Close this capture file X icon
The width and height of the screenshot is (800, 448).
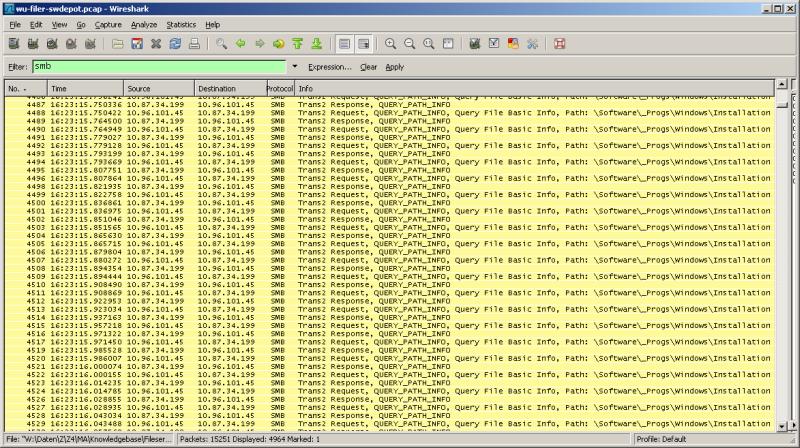(x=156, y=44)
